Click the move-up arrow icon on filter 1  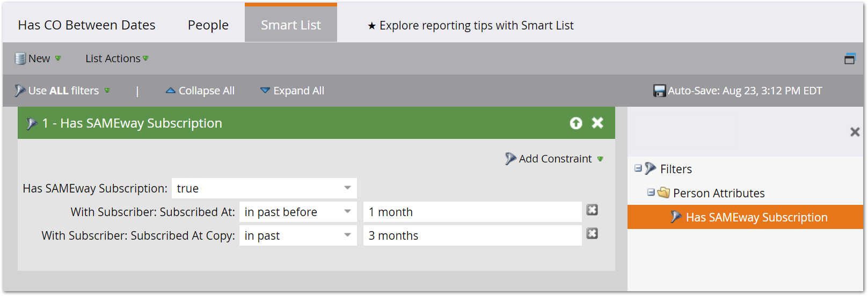coord(576,123)
